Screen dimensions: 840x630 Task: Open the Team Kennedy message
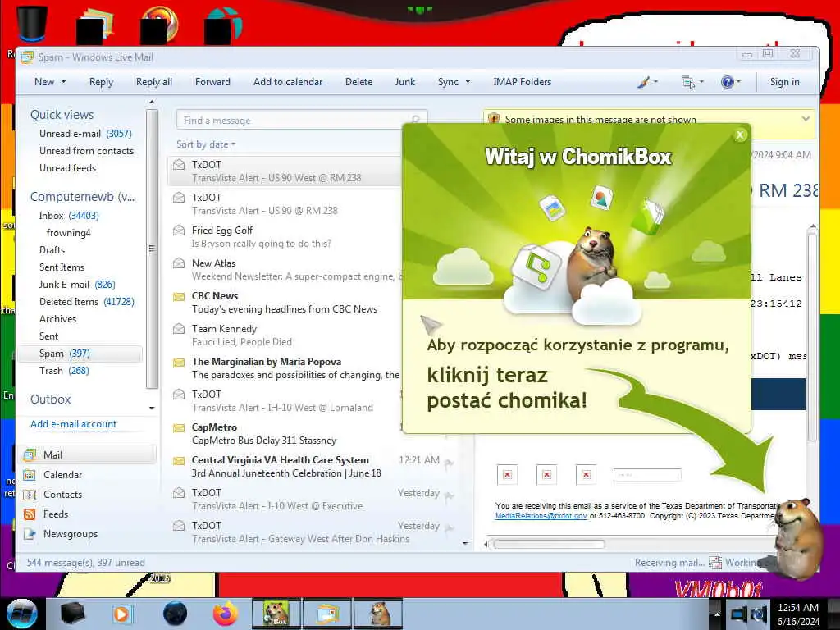(285, 336)
